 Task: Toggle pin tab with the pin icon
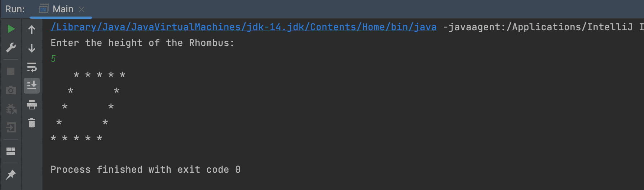coord(11,175)
